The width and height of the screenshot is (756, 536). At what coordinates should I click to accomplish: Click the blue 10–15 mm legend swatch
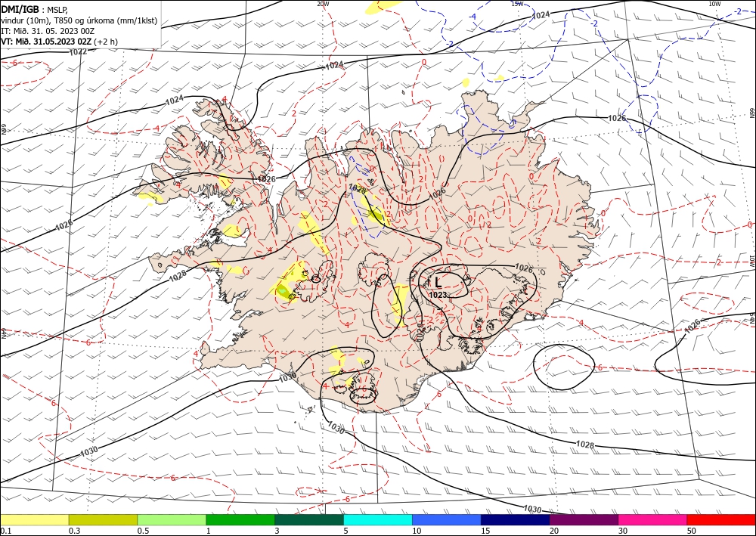(447, 519)
